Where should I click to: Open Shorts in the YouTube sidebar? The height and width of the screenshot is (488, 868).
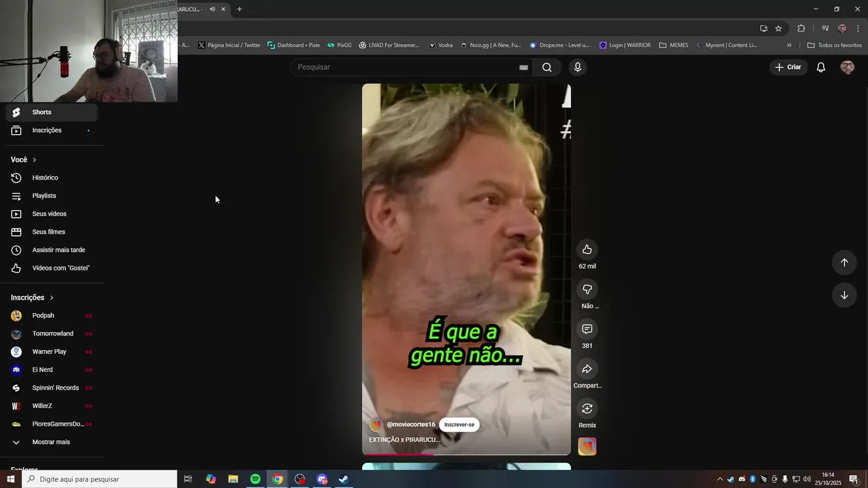tap(52, 113)
